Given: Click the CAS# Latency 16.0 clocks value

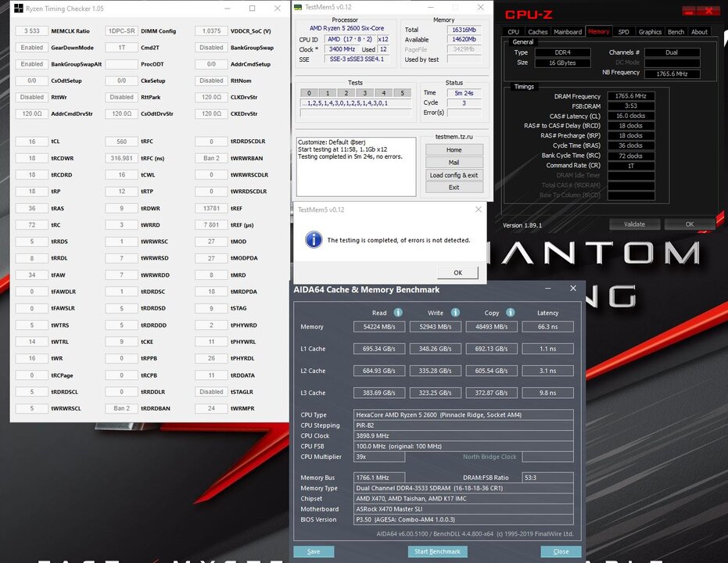Looking at the screenshot, I should 630,116.
